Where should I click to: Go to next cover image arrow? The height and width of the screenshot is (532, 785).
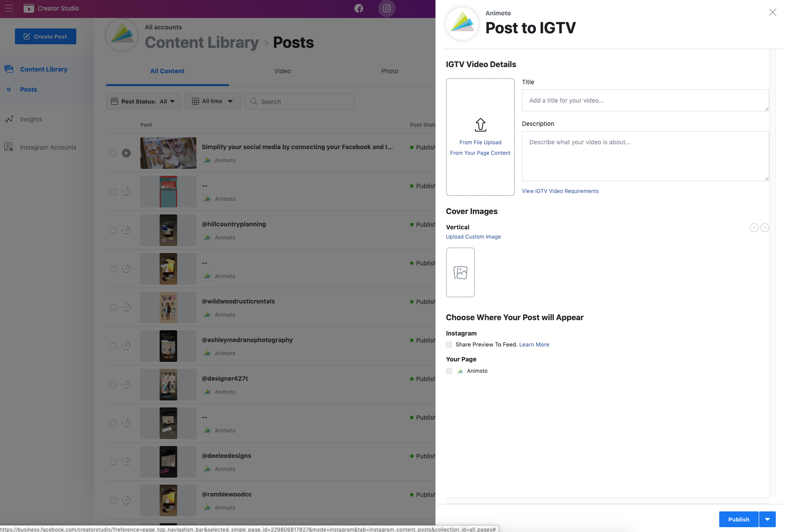point(765,228)
